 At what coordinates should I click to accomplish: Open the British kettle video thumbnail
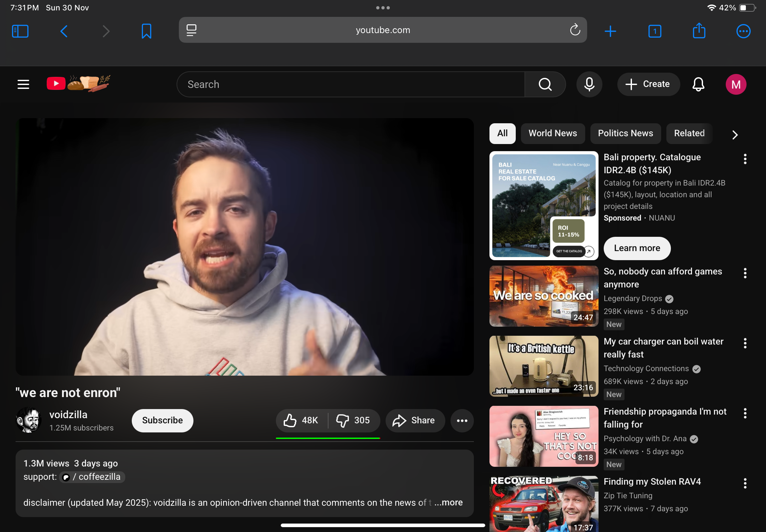coord(544,366)
